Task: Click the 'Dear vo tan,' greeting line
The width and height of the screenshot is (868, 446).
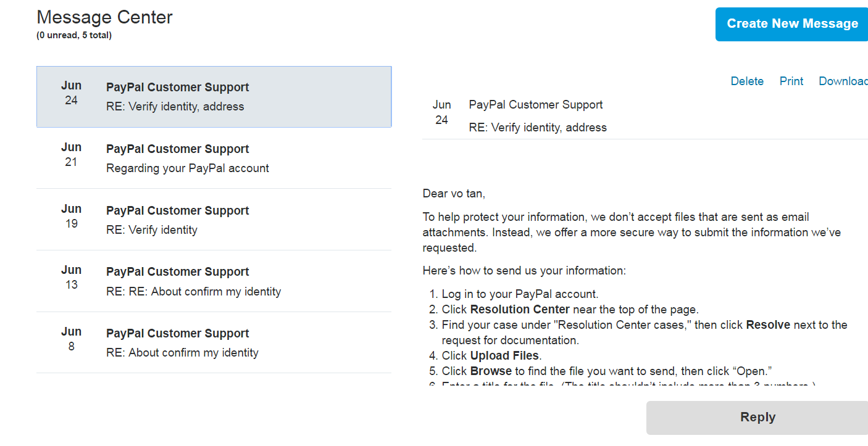Action: click(x=454, y=194)
